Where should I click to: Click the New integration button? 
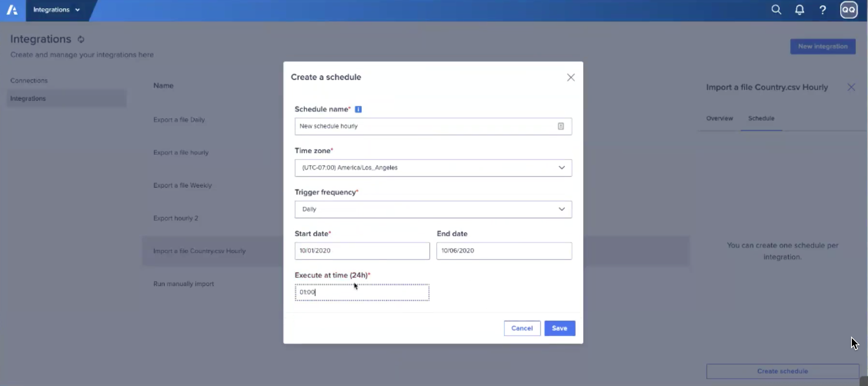click(823, 47)
